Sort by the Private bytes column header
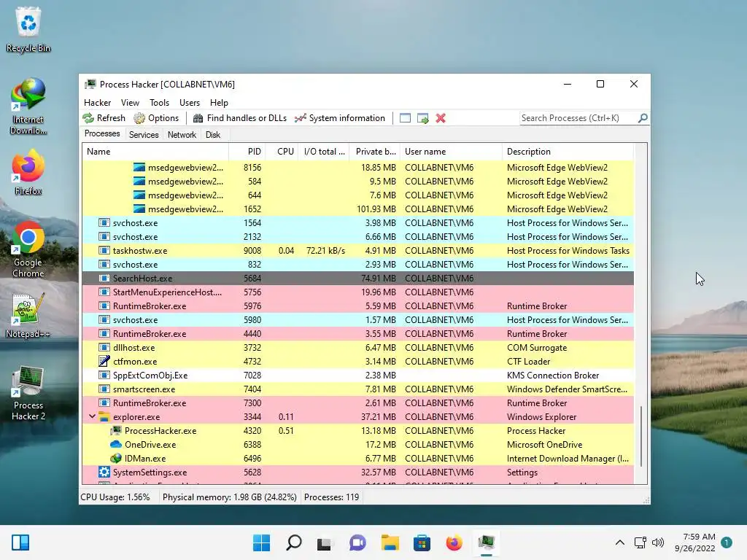 375,152
